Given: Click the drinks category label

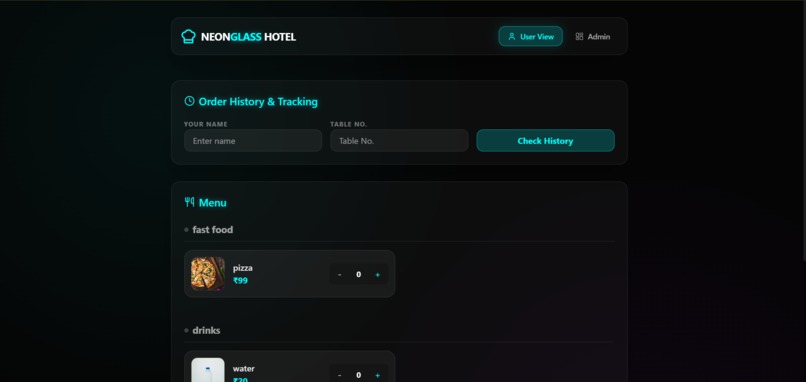Looking at the screenshot, I should point(206,331).
